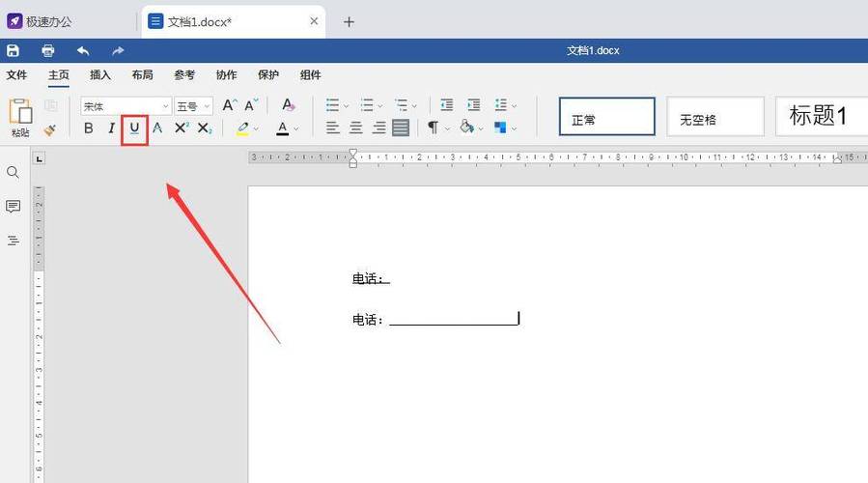This screenshot has width=868, height=483.
Task: Expand the multilevel list dropdown arrow
Action: click(414, 106)
